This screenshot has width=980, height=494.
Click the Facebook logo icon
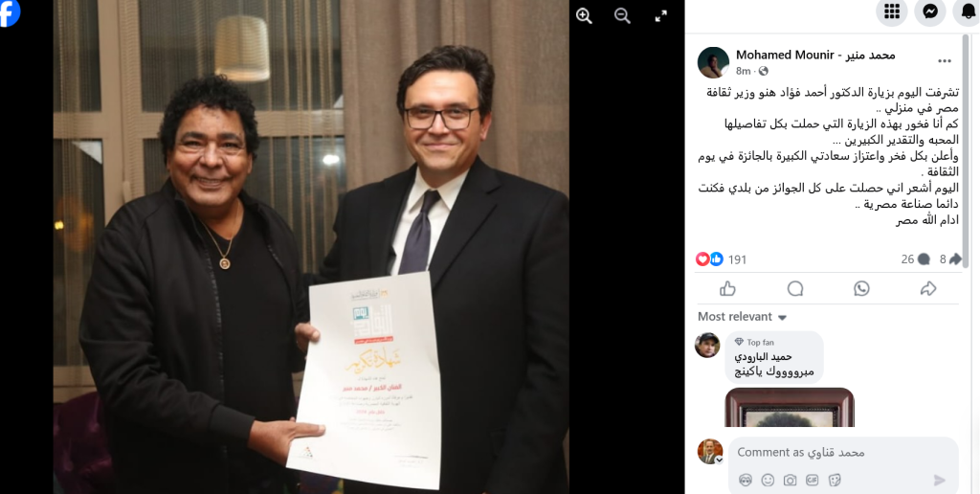pyautogui.click(x=10, y=13)
